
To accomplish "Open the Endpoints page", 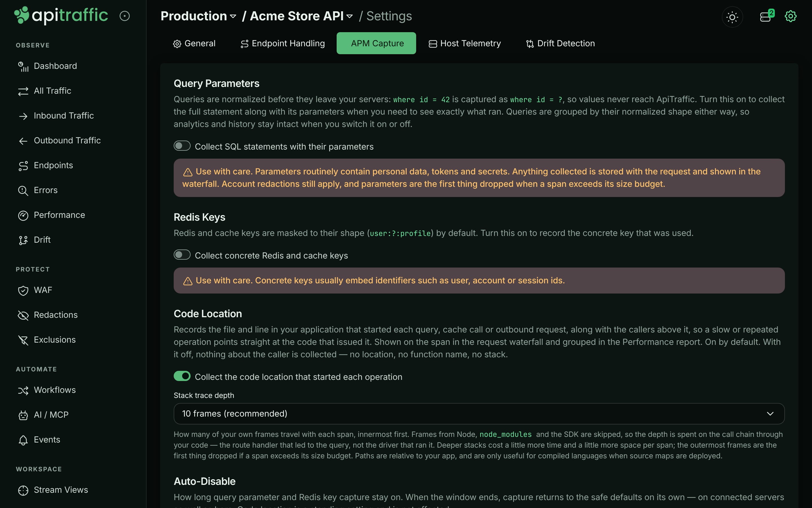I will pyautogui.click(x=45, y=166).
